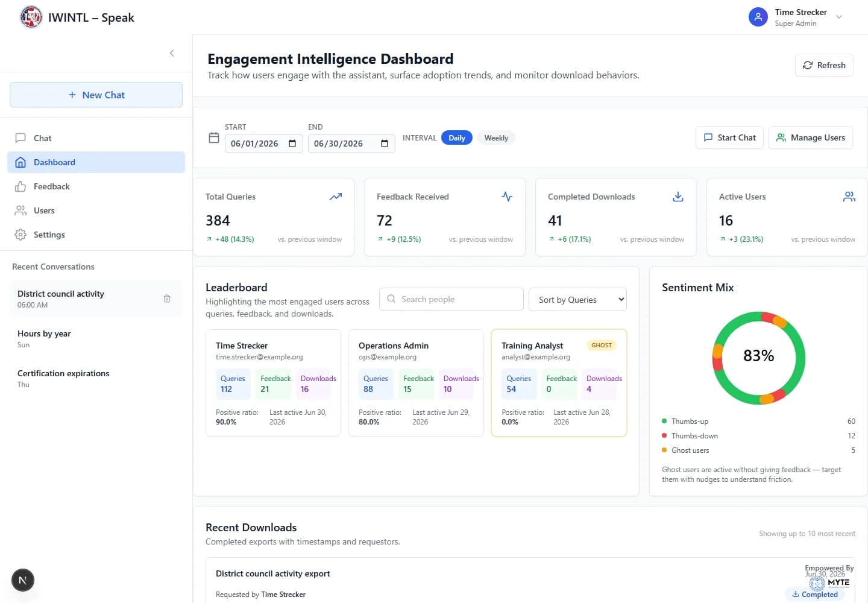Click Training Analyst's Feedback 0 tile

559,384
